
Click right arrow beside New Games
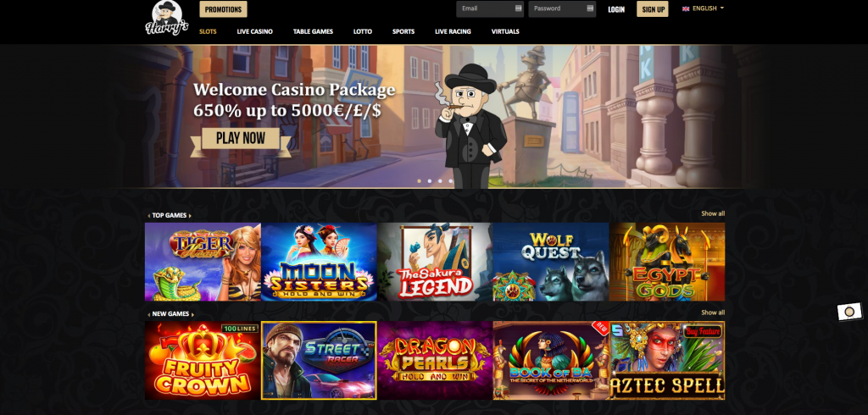192,314
